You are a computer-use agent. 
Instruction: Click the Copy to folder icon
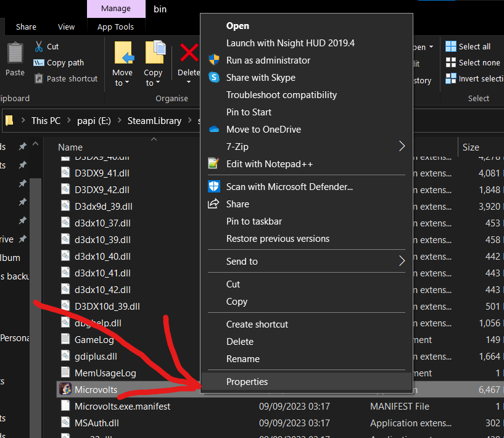point(155,52)
